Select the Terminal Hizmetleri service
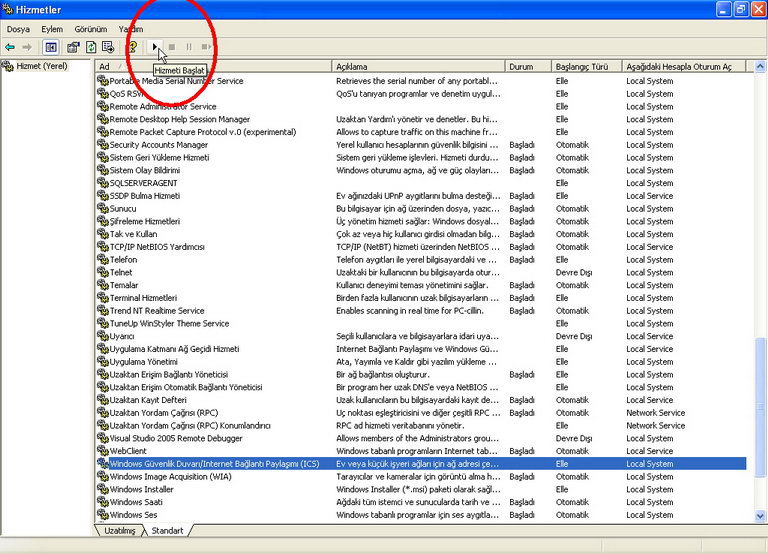 click(421, 297)
